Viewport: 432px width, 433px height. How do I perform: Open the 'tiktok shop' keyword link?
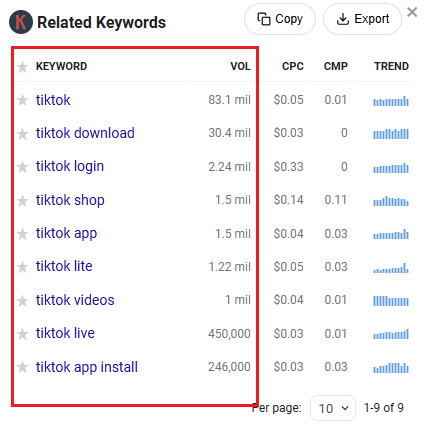pos(70,200)
